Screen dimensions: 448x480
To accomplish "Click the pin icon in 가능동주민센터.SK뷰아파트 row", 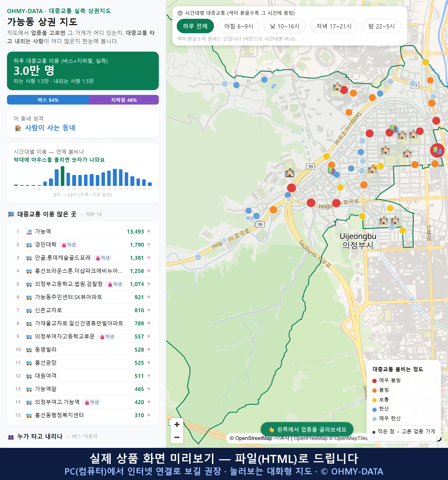I will click(x=149, y=297).
